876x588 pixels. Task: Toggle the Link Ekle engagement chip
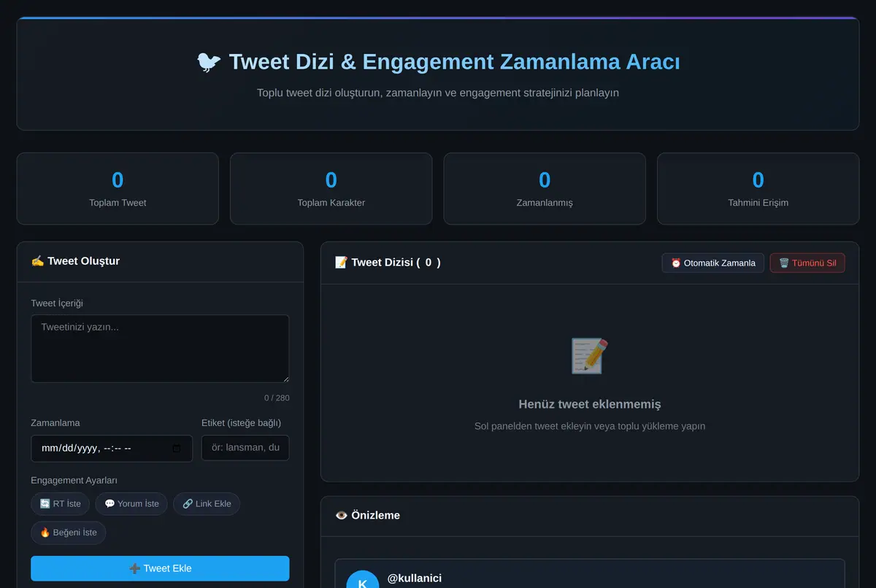[207, 503]
